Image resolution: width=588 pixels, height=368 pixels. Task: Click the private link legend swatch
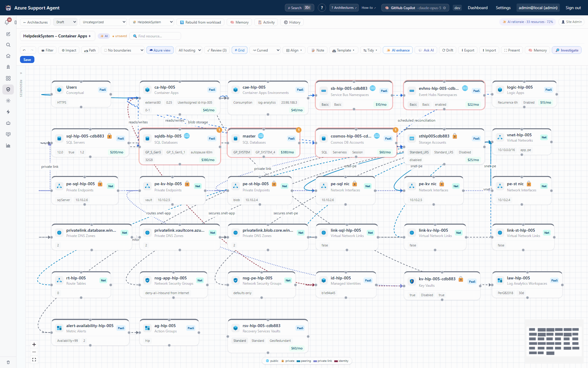click(315, 361)
